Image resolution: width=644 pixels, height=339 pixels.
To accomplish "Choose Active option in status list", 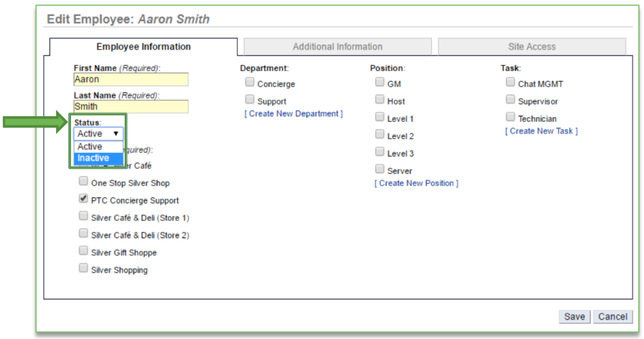I will (90, 146).
